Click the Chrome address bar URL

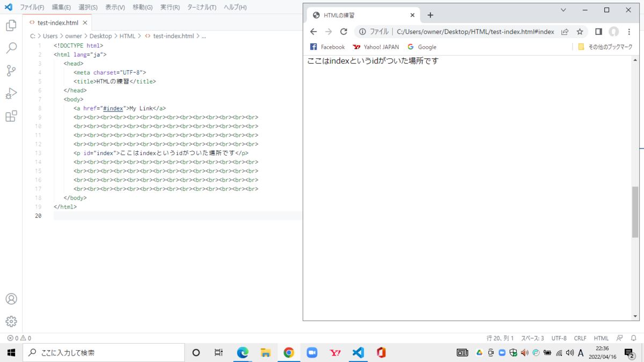475,32
